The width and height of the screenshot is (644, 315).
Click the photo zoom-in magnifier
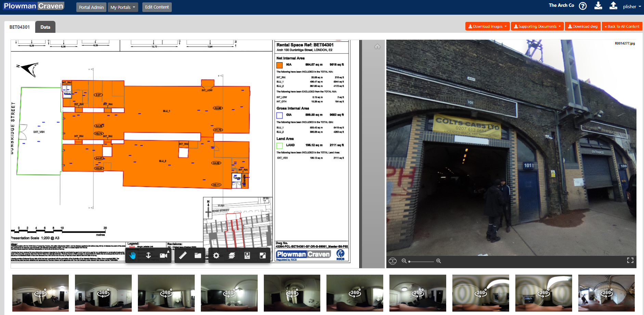pos(438,261)
